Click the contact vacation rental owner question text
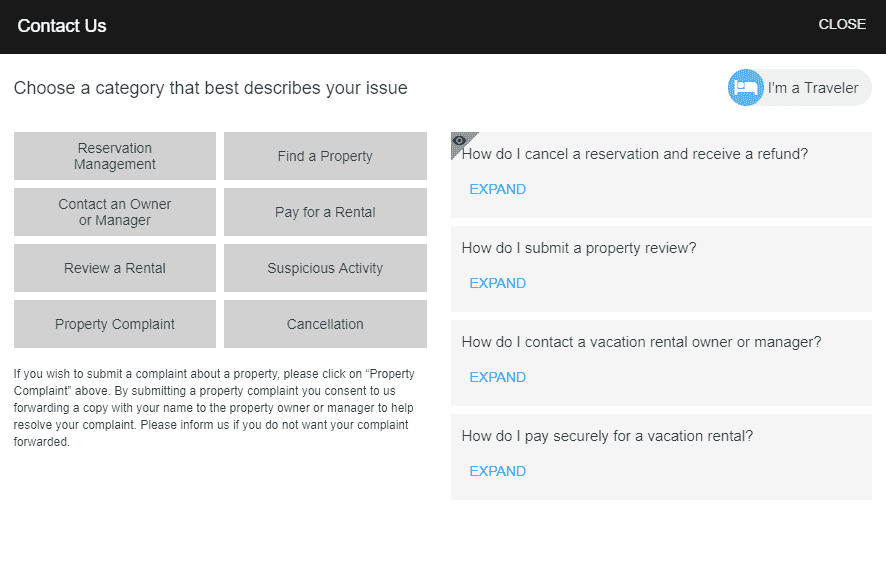Image resolution: width=886 pixels, height=581 pixels. [x=641, y=342]
